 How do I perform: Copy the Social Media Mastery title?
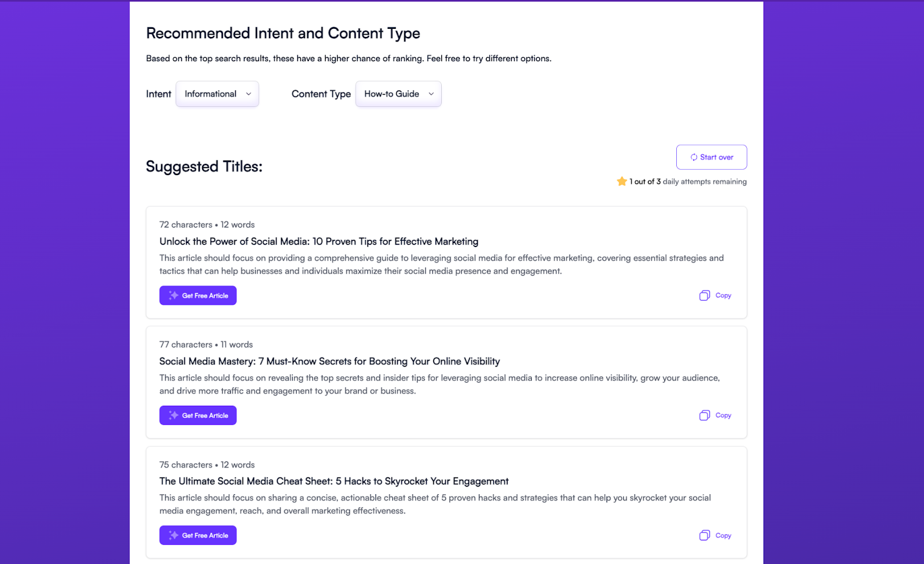point(715,416)
